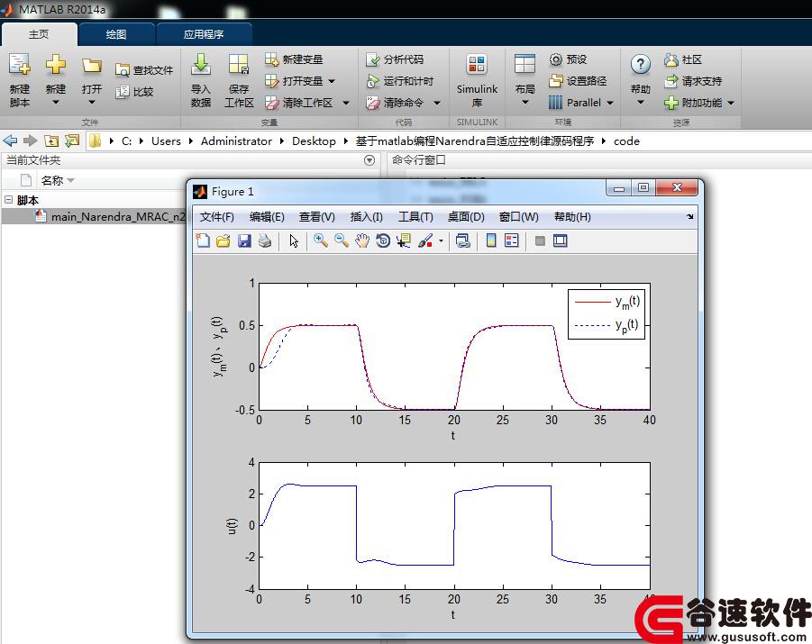Viewport: 812px width, 644px height.
Task: Open the 窗口(W) menu in Figure 1
Action: click(x=519, y=217)
